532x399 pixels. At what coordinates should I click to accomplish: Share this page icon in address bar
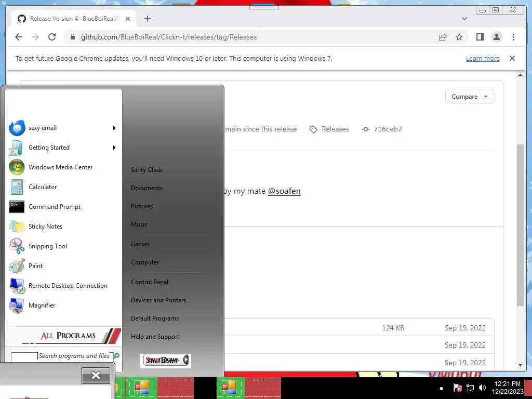coord(443,37)
